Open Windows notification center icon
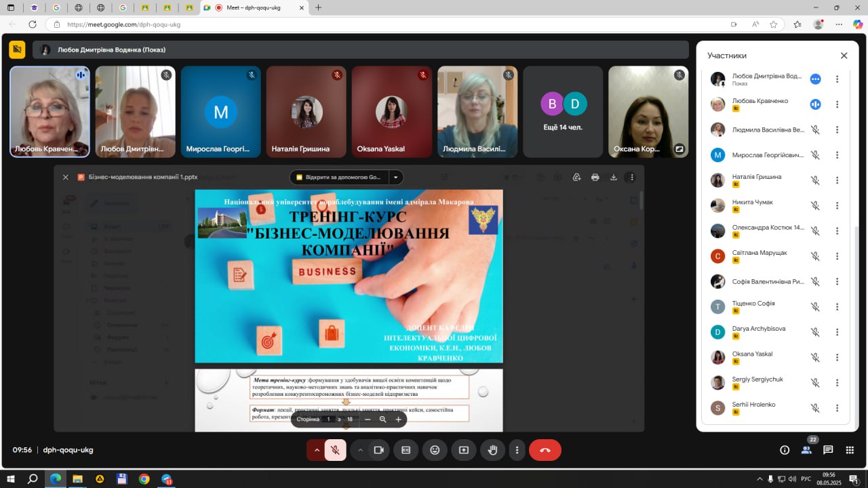868x488 pixels. 854,479
